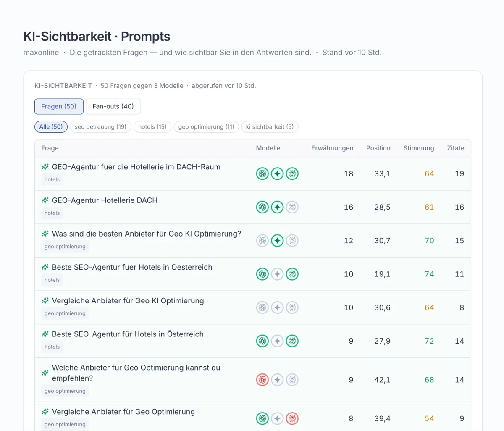Open 'Beste SEO-Agentur für Hotels in Österreich' question
This screenshot has height=431, width=504.
pos(128,334)
